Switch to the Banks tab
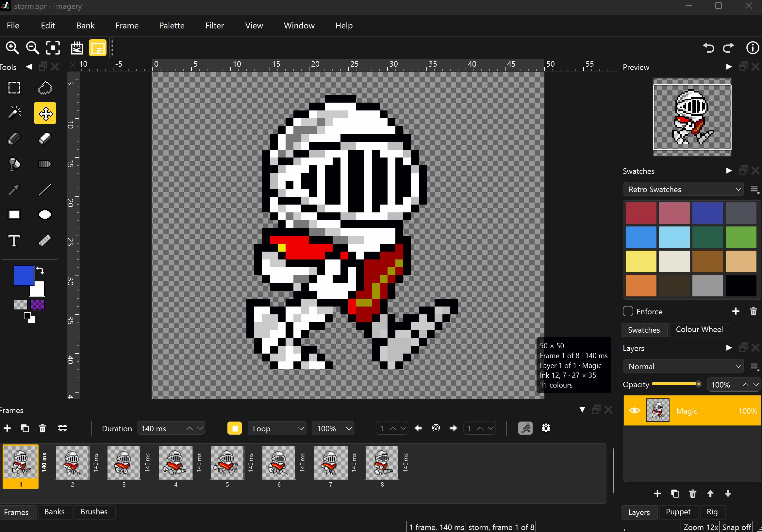The image size is (762, 532). 55,511
